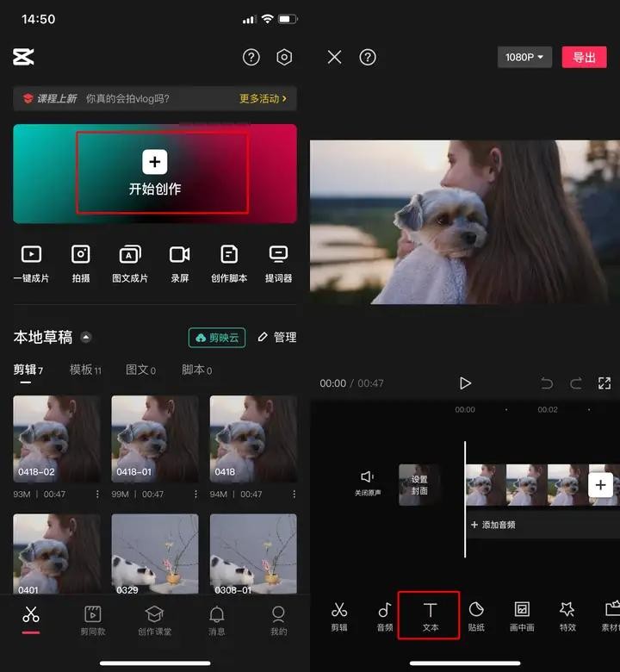Open the 一键成片 one-tap video tool
Screen dimensions: 620x672
[31, 262]
